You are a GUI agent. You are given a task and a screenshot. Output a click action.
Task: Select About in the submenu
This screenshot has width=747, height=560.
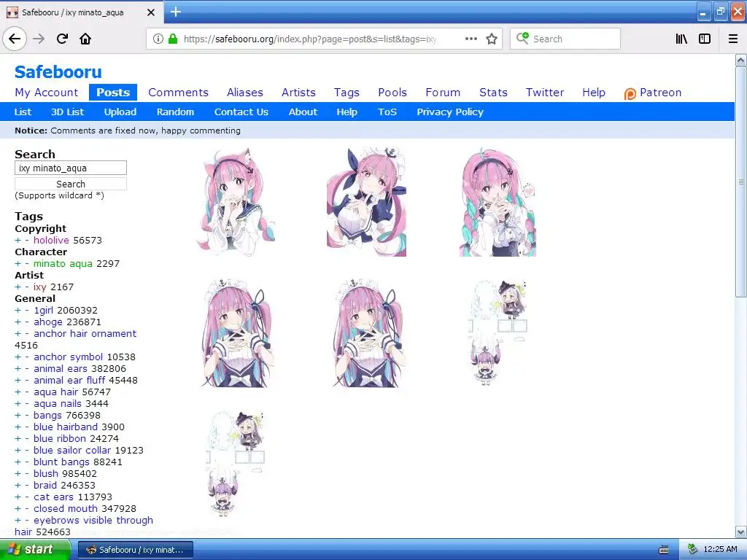303,112
